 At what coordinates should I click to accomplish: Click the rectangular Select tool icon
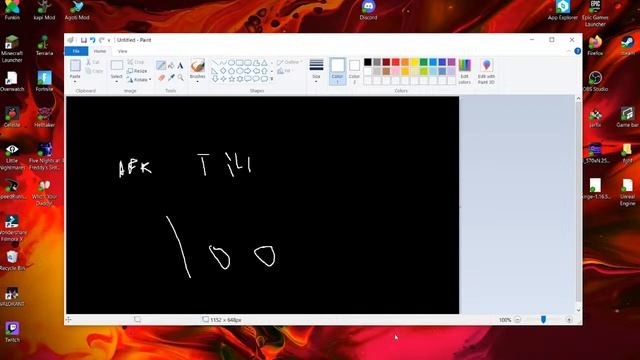117,65
